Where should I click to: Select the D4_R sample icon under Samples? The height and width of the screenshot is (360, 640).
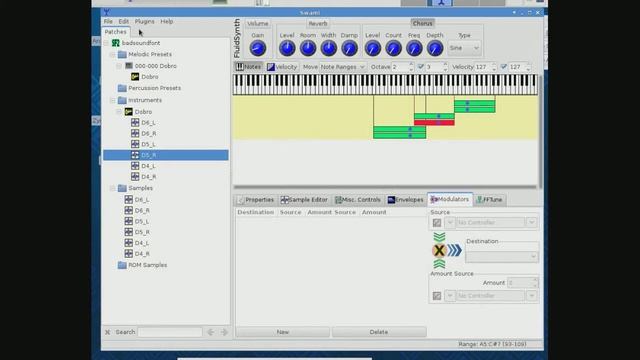[129, 253]
